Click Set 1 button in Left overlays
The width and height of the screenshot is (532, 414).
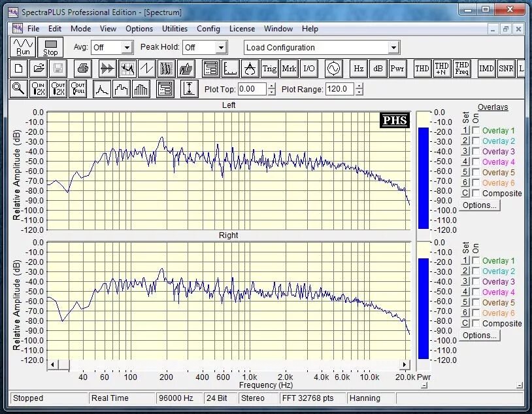[x=465, y=130]
